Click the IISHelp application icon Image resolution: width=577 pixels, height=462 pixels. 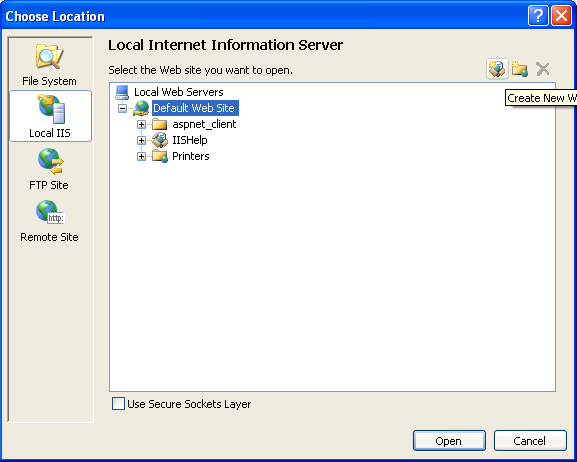[160, 140]
